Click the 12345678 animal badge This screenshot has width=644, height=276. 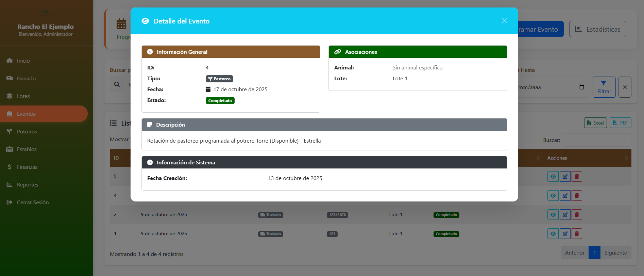point(337,215)
